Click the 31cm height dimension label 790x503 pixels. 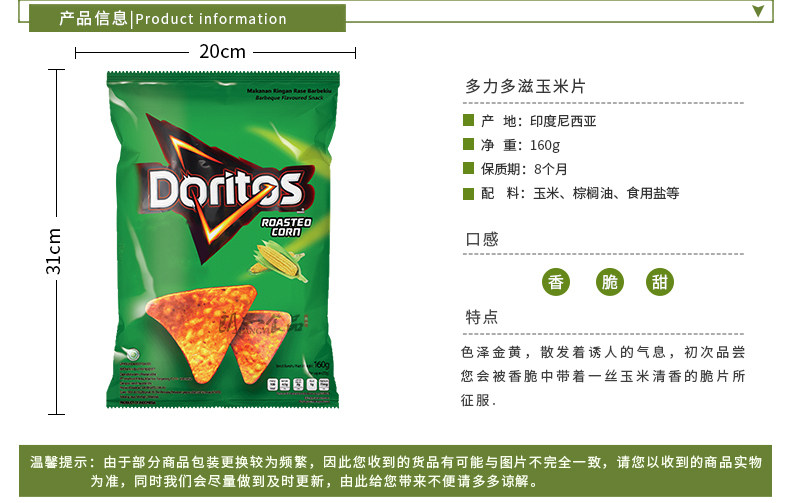coord(53,251)
